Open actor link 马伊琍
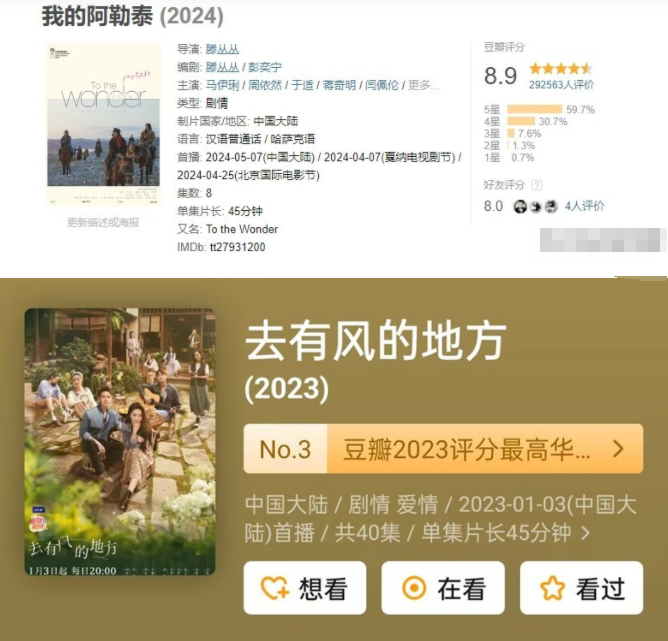 pos(222,85)
